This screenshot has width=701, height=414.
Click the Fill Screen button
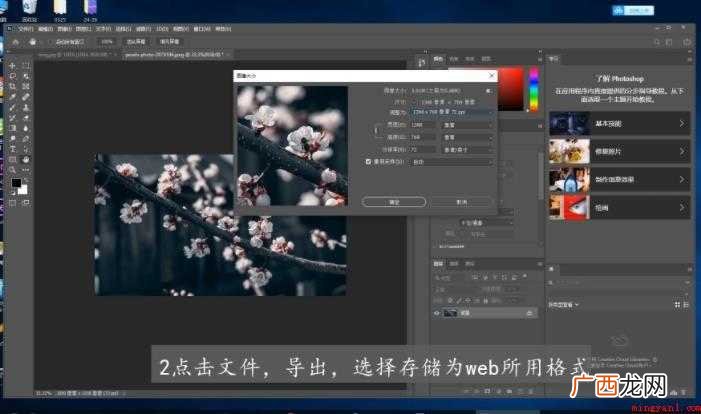(169, 42)
